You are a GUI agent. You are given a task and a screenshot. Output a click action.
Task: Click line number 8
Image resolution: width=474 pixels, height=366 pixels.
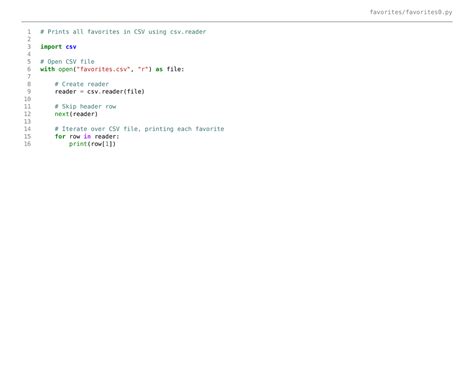(x=29, y=84)
